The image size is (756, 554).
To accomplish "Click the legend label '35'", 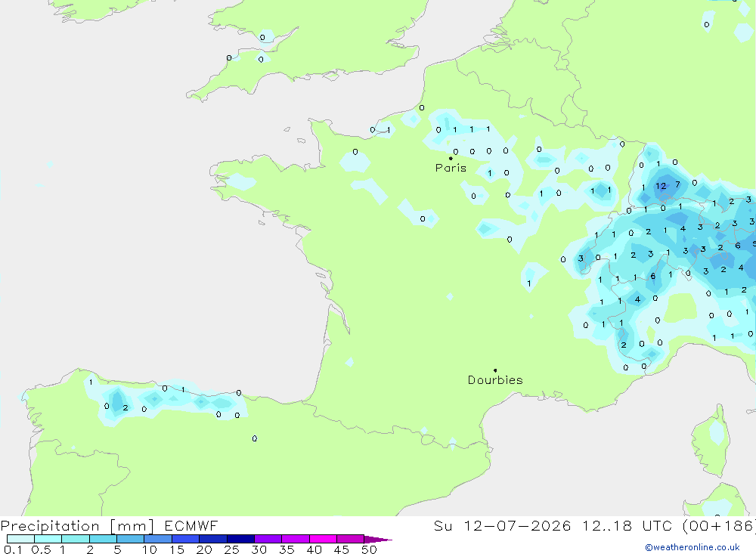I will [x=287, y=549].
